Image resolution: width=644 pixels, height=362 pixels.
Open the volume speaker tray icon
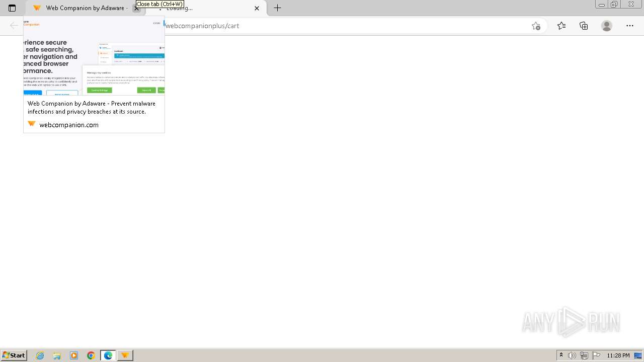point(572,355)
